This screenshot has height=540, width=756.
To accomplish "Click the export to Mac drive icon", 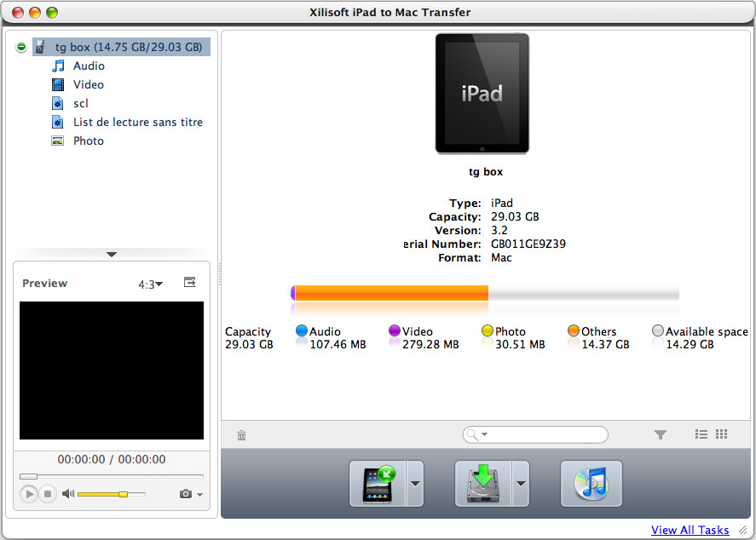I will coord(483,484).
